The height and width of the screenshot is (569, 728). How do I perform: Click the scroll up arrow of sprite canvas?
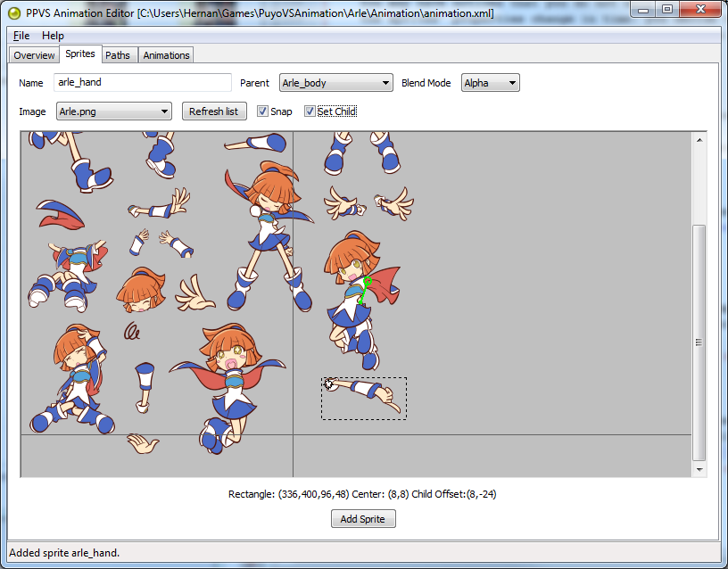(699, 140)
